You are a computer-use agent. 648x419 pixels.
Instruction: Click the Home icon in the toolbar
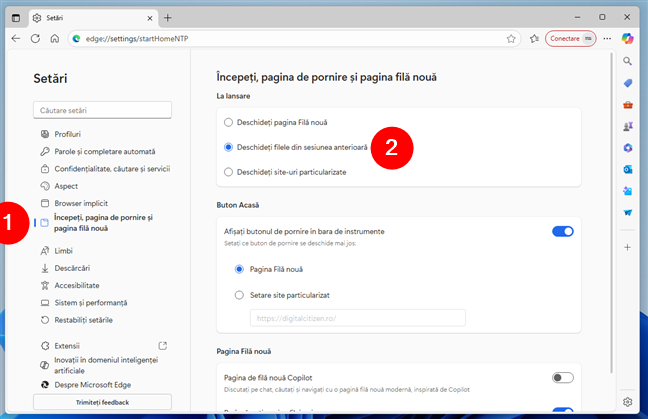coord(54,38)
